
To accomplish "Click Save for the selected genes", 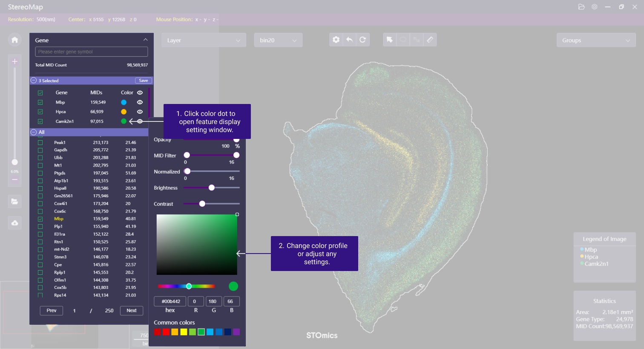I will pyautogui.click(x=144, y=81).
